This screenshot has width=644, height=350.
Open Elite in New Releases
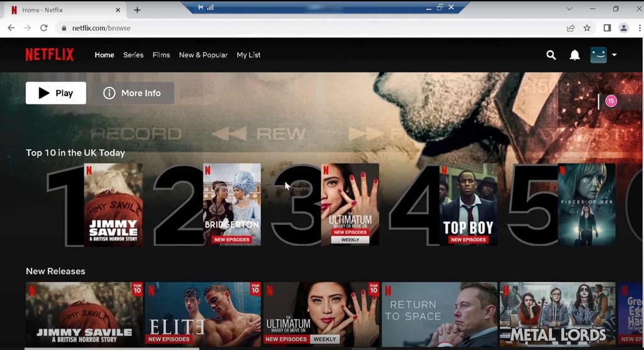click(x=203, y=314)
